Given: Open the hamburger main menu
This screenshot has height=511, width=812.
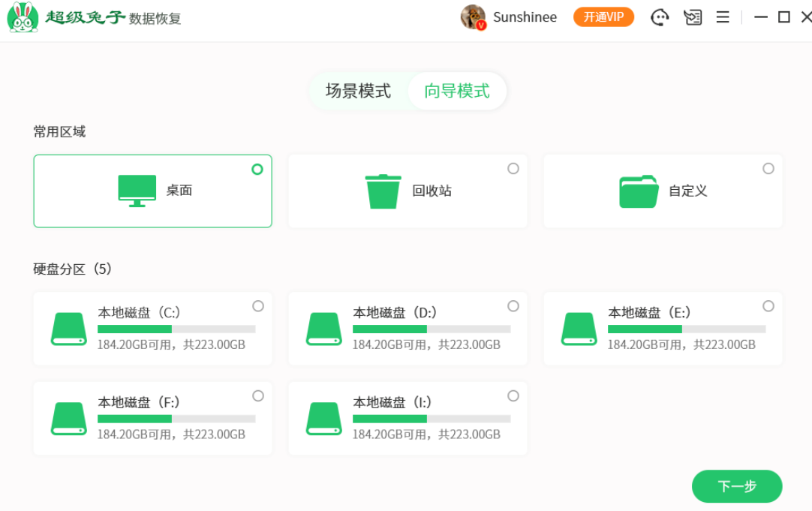Looking at the screenshot, I should (723, 17).
